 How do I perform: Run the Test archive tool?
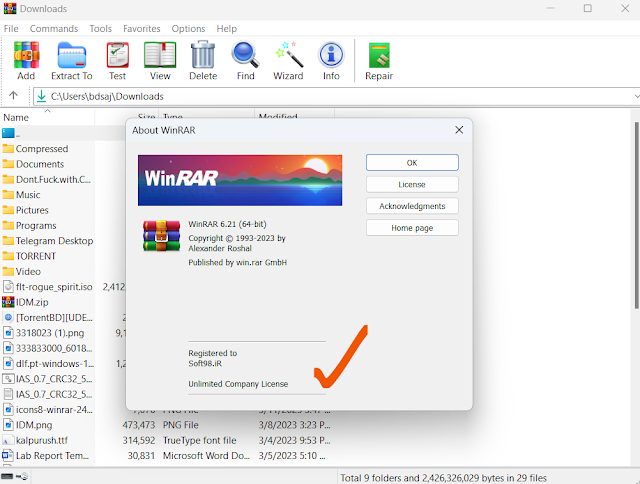point(118,55)
